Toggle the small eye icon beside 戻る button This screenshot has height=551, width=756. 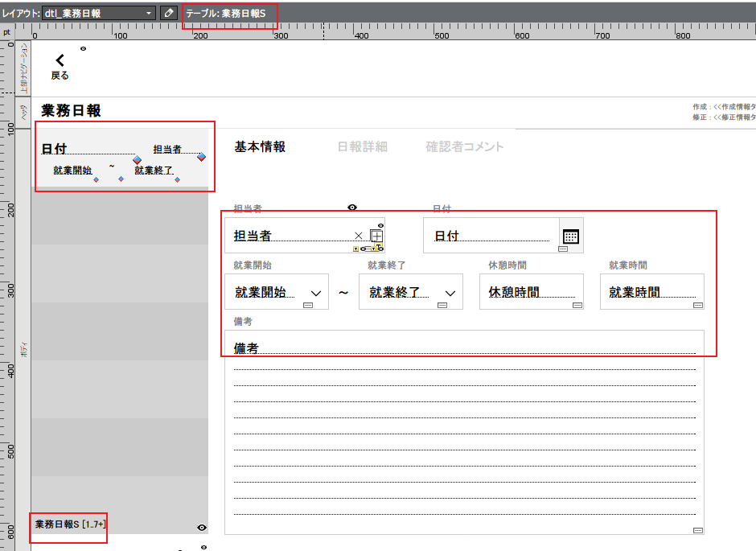click(84, 49)
